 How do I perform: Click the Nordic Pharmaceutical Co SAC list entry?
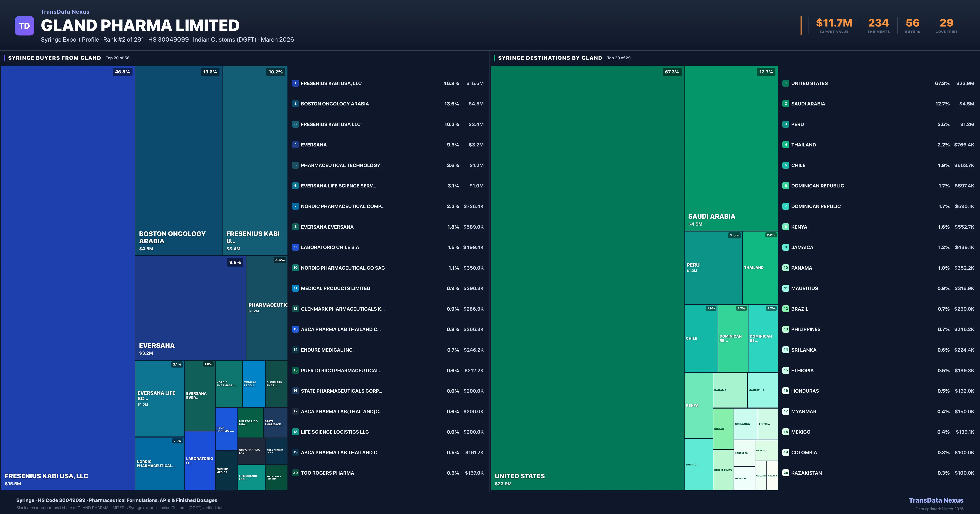(342, 268)
